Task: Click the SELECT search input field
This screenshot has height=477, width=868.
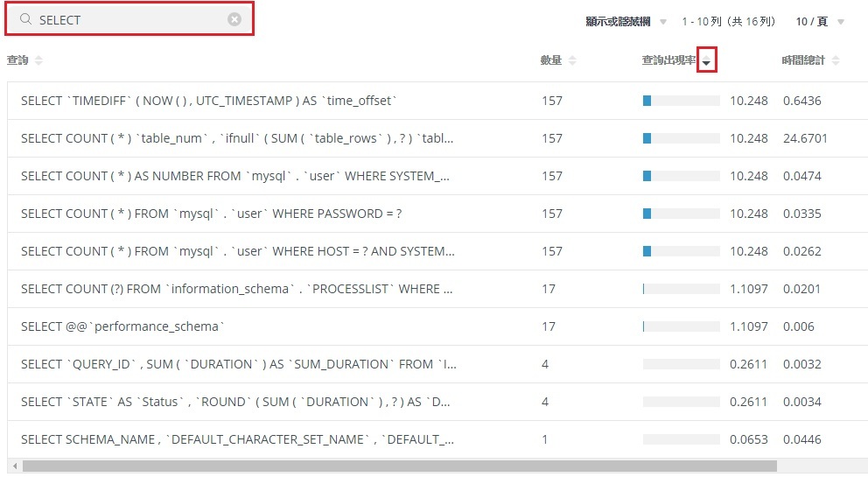Action: [x=131, y=19]
